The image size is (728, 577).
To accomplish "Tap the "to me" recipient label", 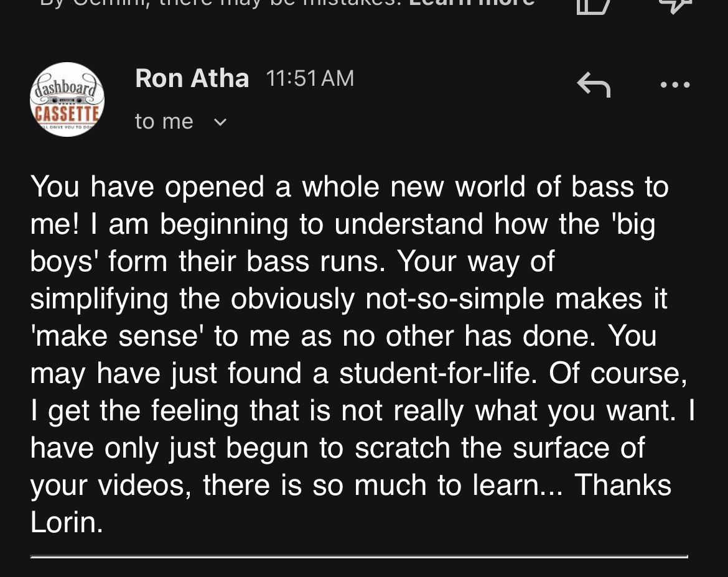I will (164, 121).
